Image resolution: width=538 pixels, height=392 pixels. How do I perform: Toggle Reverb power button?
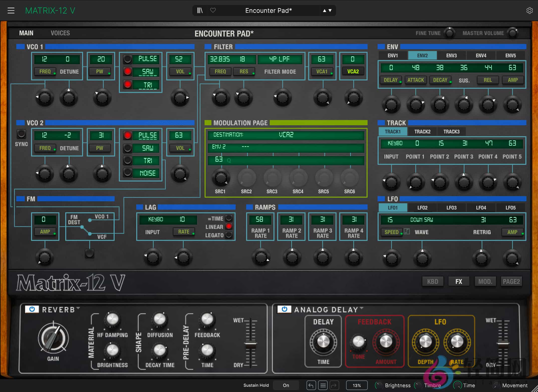(32, 309)
